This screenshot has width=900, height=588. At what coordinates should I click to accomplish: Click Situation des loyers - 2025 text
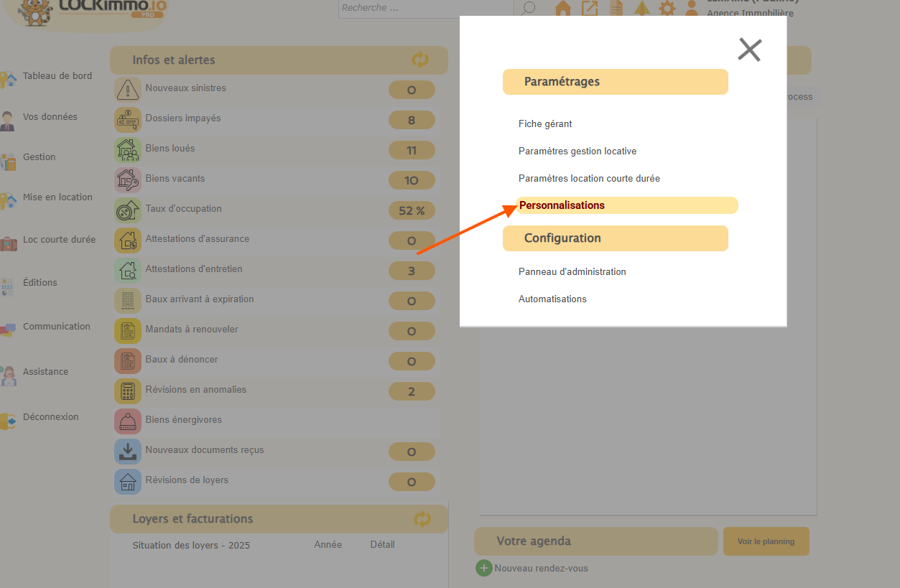(x=191, y=546)
